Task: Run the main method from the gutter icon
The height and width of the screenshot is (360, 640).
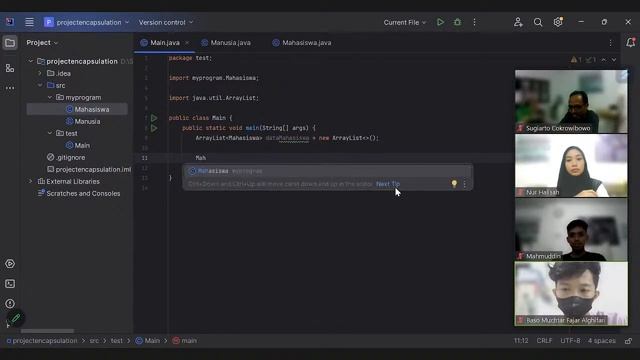Action: [154, 128]
